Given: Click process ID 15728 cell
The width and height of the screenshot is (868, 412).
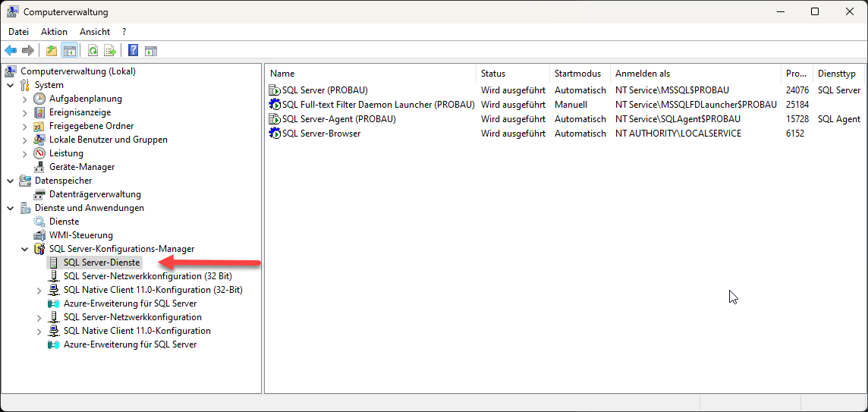Looking at the screenshot, I should click(x=797, y=119).
